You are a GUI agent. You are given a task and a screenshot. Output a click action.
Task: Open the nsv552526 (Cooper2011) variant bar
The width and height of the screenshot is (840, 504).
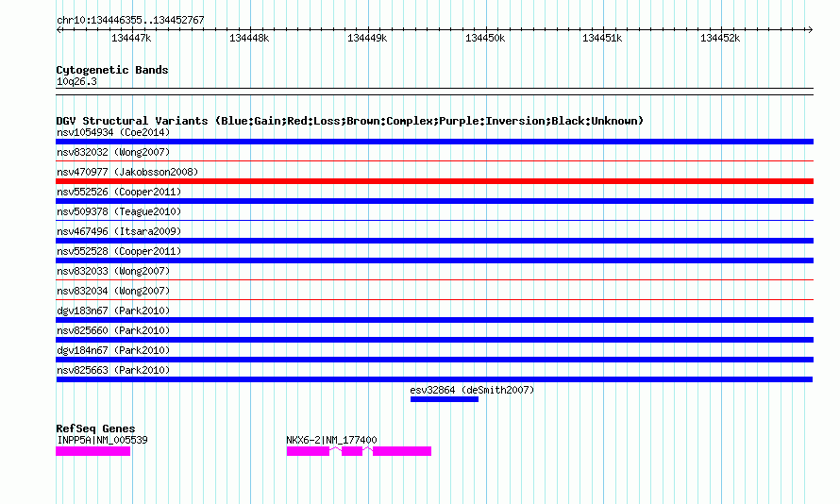[x=434, y=201]
